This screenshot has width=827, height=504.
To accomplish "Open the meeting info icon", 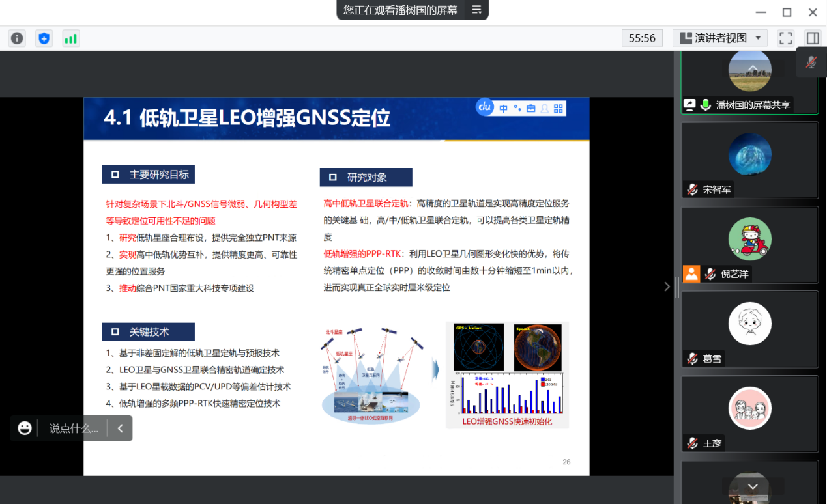I will point(17,38).
